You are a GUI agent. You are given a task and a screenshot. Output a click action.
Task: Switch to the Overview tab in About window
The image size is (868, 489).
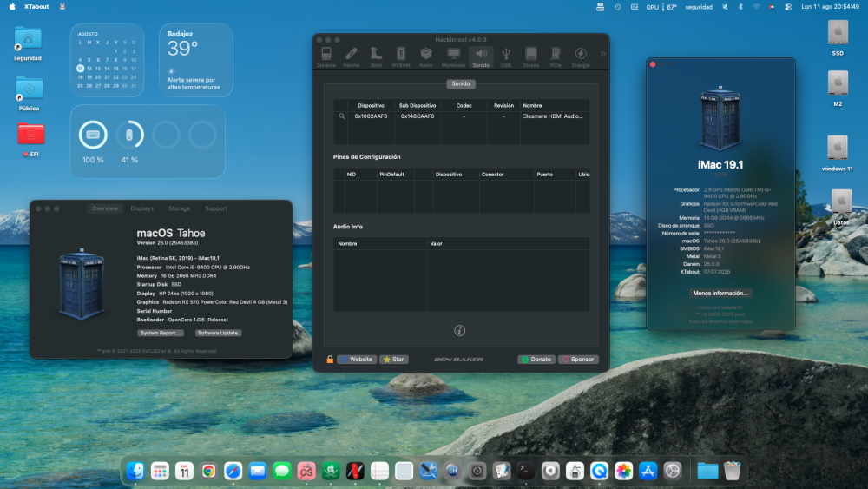(105, 208)
